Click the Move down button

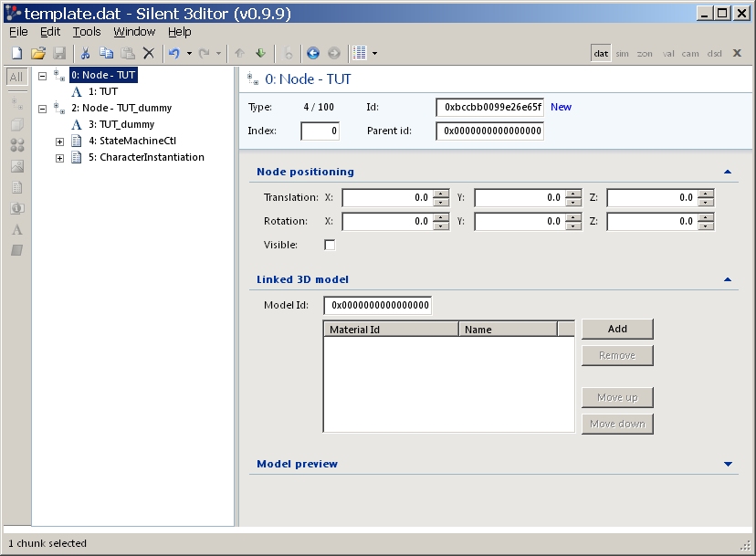[617, 424]
